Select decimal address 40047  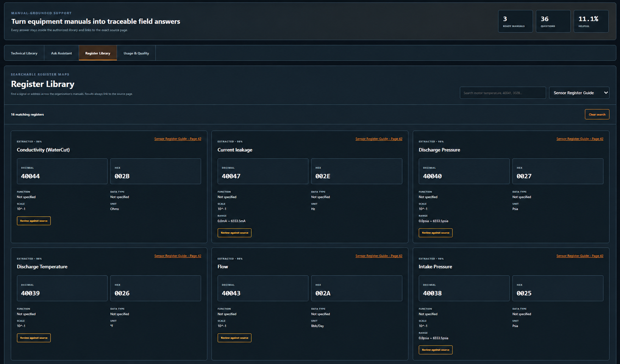(231, 176)
